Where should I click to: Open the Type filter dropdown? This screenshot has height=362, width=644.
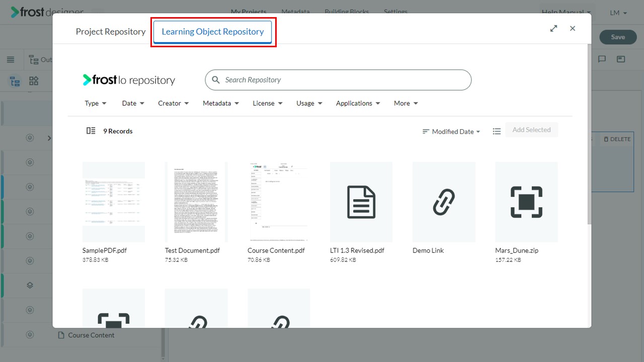(96, 103)
